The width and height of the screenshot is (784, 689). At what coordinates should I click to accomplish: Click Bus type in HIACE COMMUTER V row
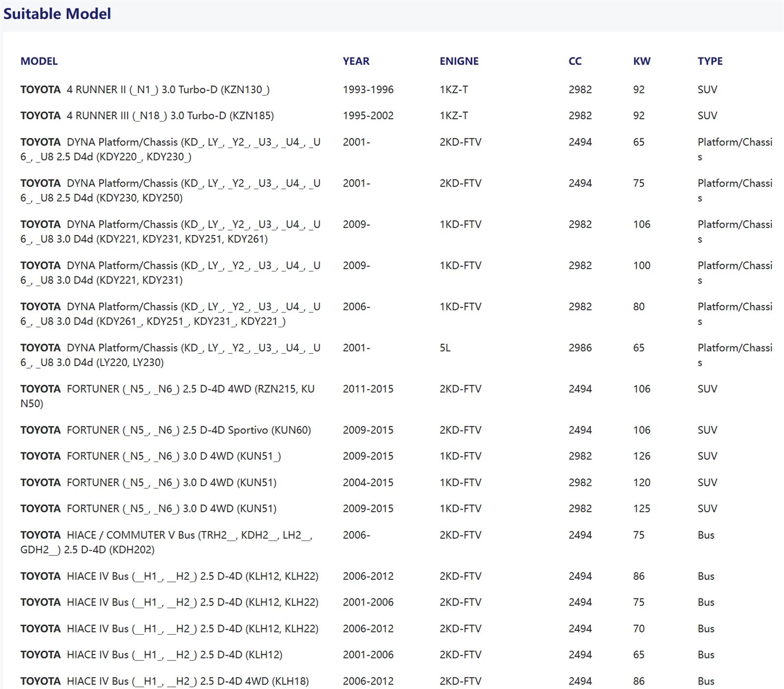point(706,535)
